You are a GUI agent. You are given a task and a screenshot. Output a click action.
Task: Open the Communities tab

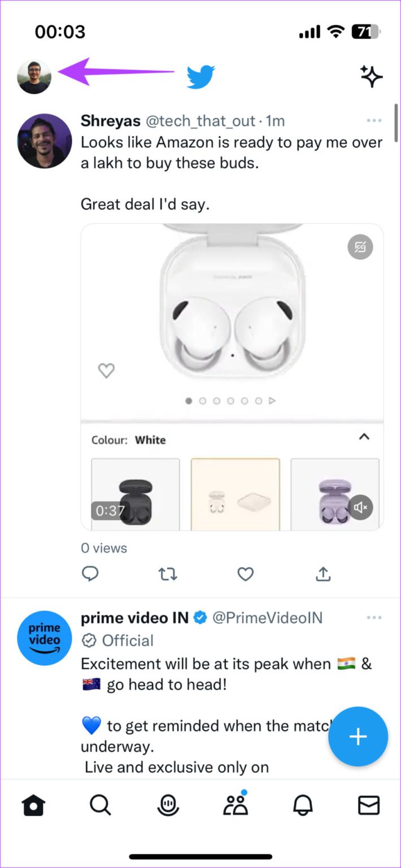(235, 805)
